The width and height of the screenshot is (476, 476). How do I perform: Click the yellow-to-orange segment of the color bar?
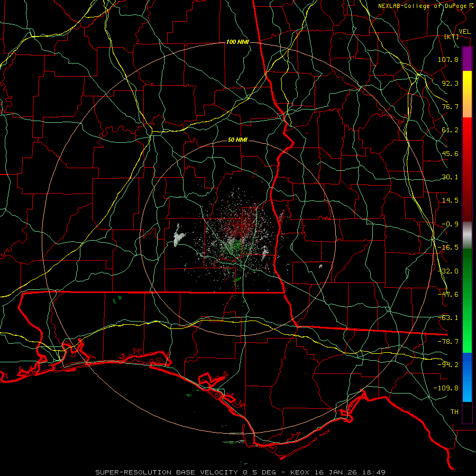coord(467,95)
